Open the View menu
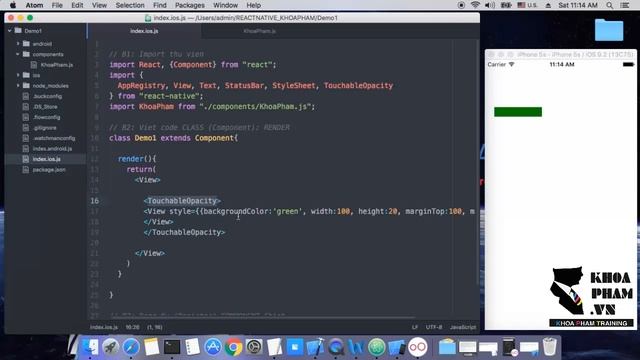Screen dimensions: 640x360 point(99,5)
